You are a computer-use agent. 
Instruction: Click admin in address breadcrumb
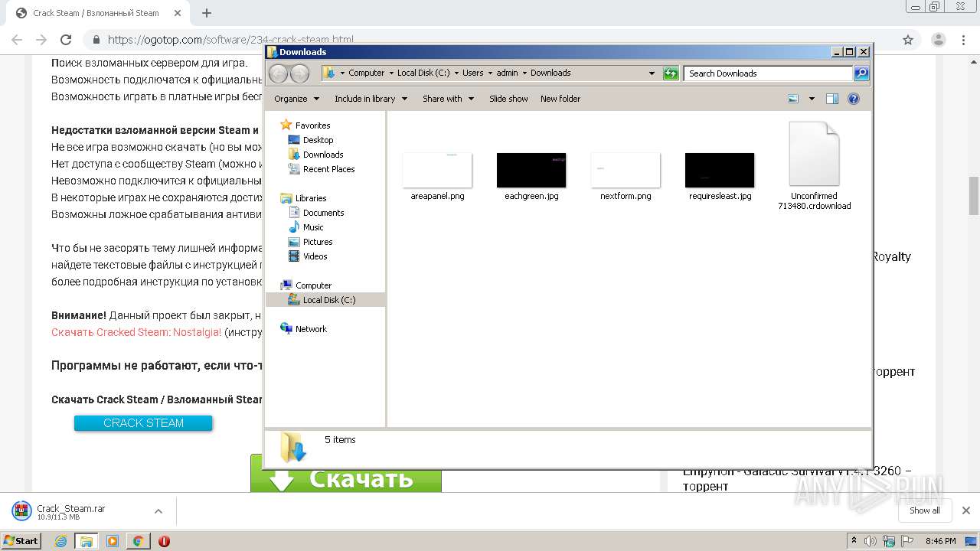coord(507,73)
